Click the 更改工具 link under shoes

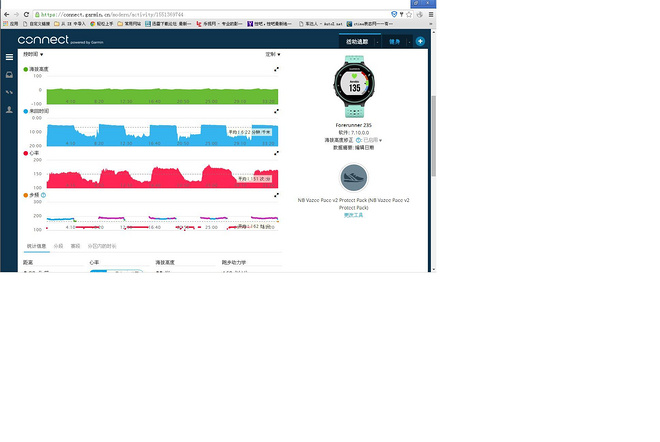click(x=353, y=214)
